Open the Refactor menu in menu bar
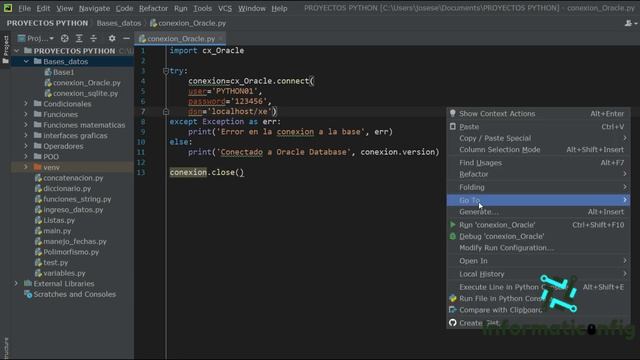Screen dimensions: 640x360 click(153, 8)
